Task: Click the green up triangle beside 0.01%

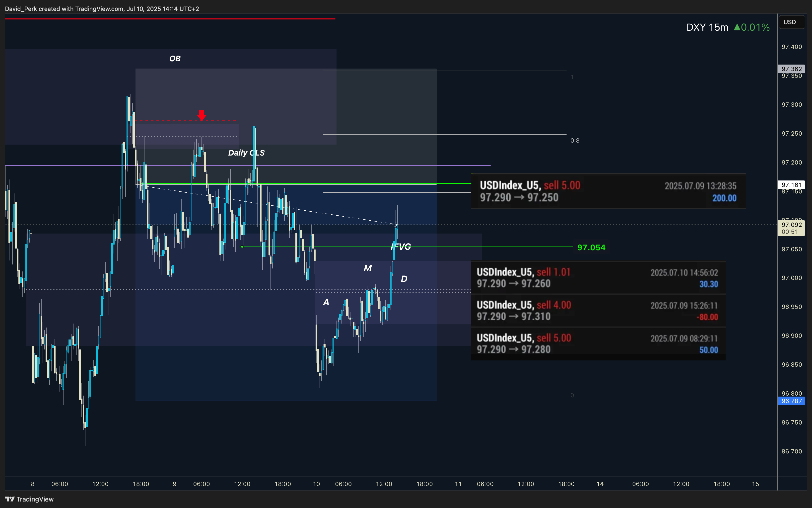Action: [737, 27]
